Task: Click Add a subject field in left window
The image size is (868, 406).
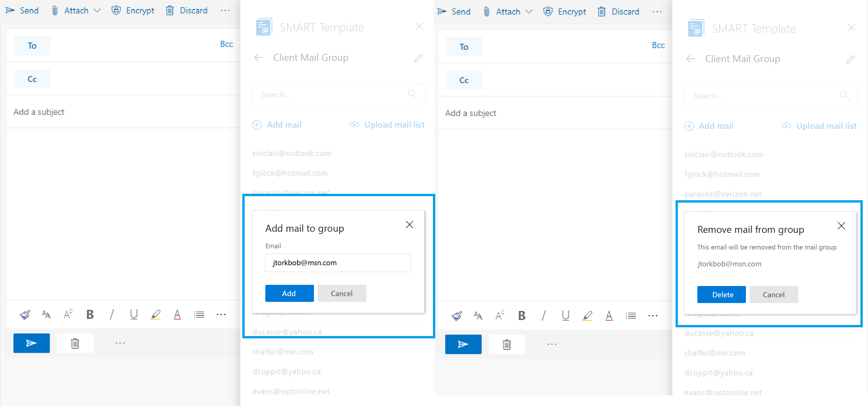Action: click(x=123, y=112)
